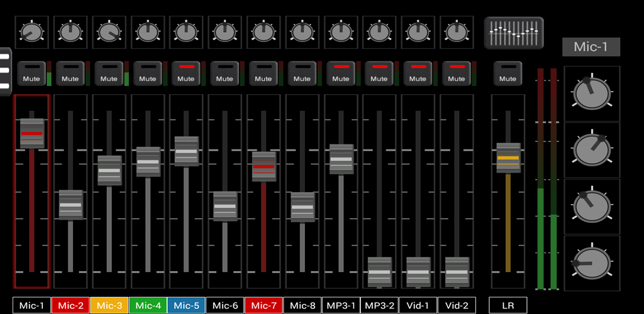Screen dimensions: 644x314
Task: Click the Mic-1 red fader handle
Action: pos(32,134)
